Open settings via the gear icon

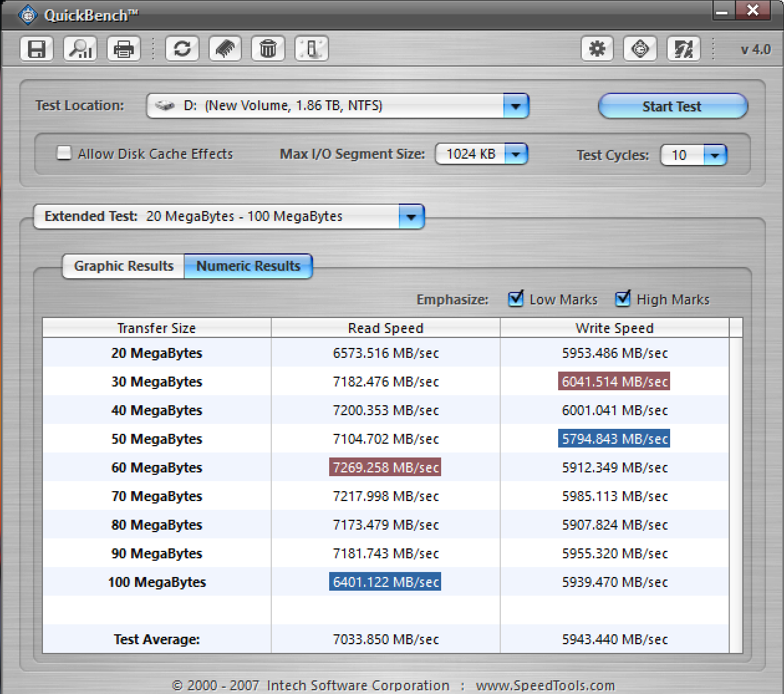tap(597, 49)
